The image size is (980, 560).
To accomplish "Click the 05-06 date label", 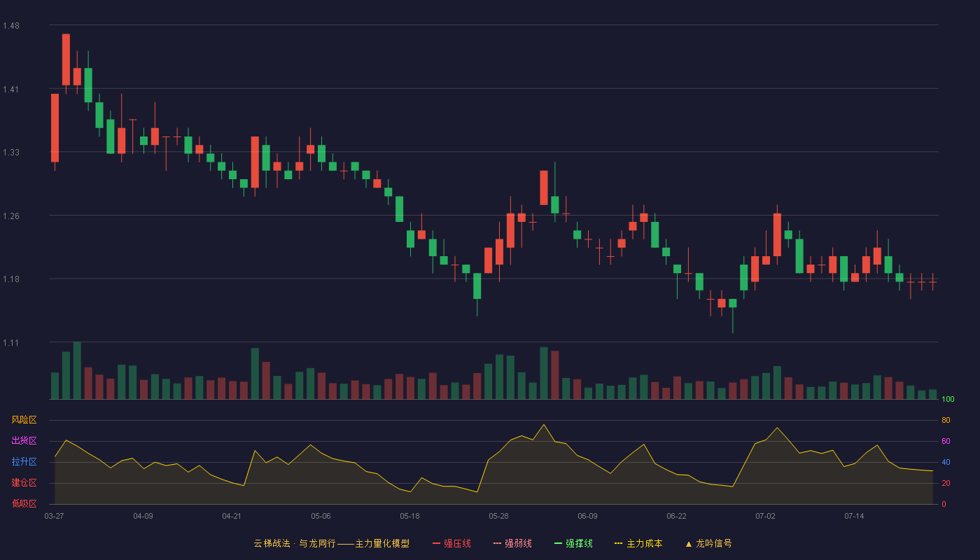I will tap(321, 516).
